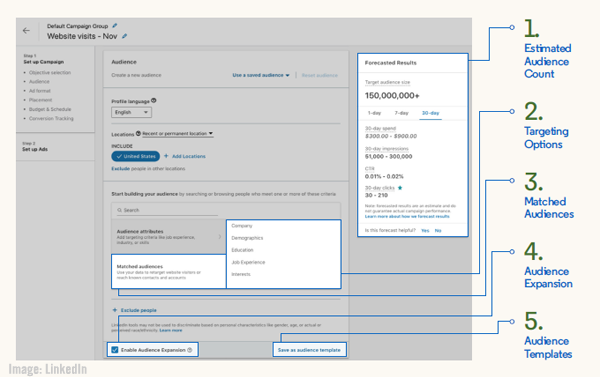The width and height of the screenshot is (600, 377).
Task: Edit the Website visits - Nov name pencil
Action: pos(124,36)
